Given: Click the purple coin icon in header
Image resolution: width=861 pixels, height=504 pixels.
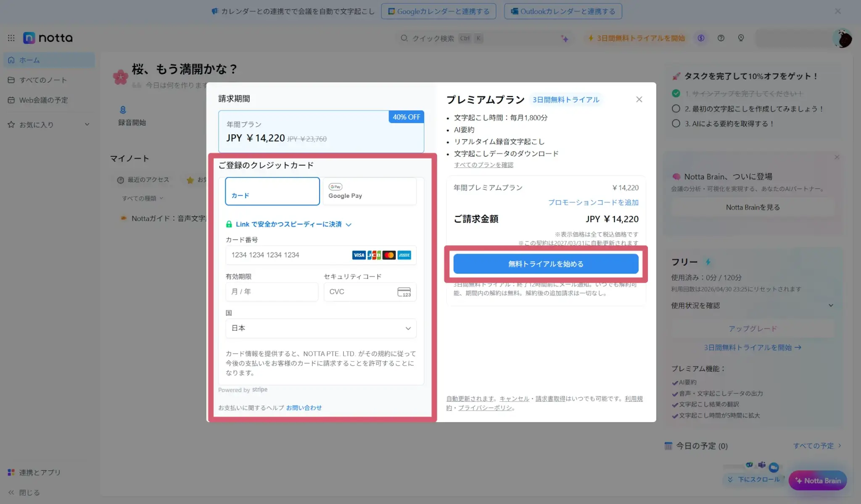Looking at the screenshot, I should coord(701,38).
